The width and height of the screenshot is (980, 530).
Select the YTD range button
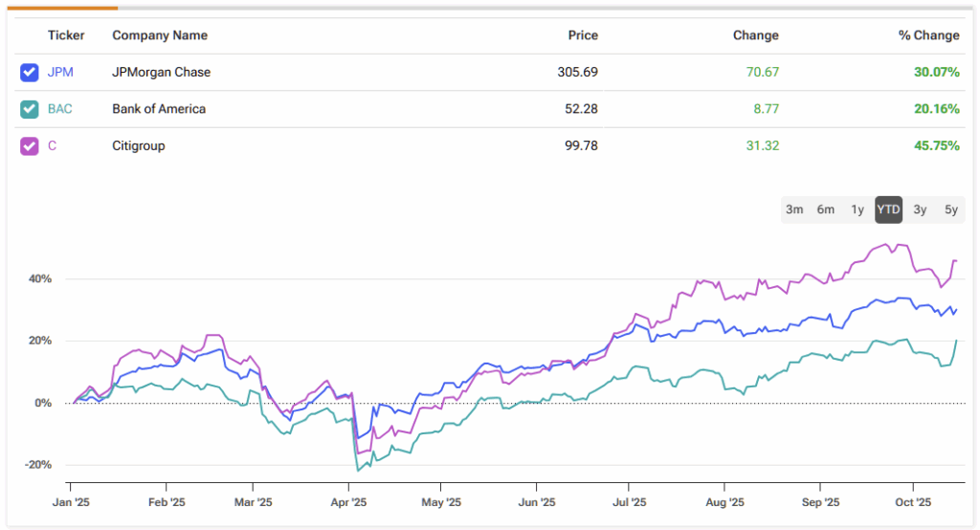pyautogui.click(x=888, y=210)
